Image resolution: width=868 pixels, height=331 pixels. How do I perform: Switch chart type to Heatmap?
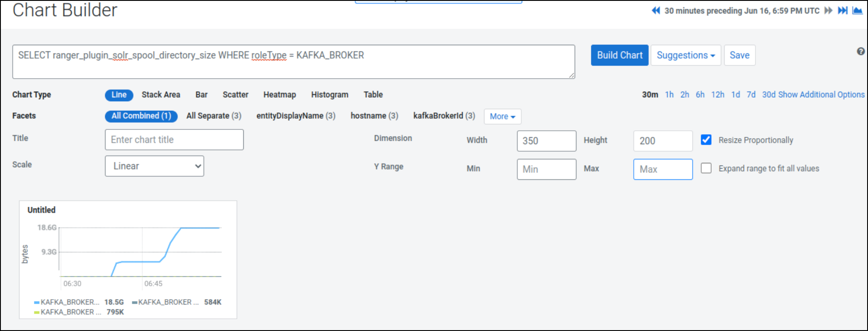tap(279, 95)
